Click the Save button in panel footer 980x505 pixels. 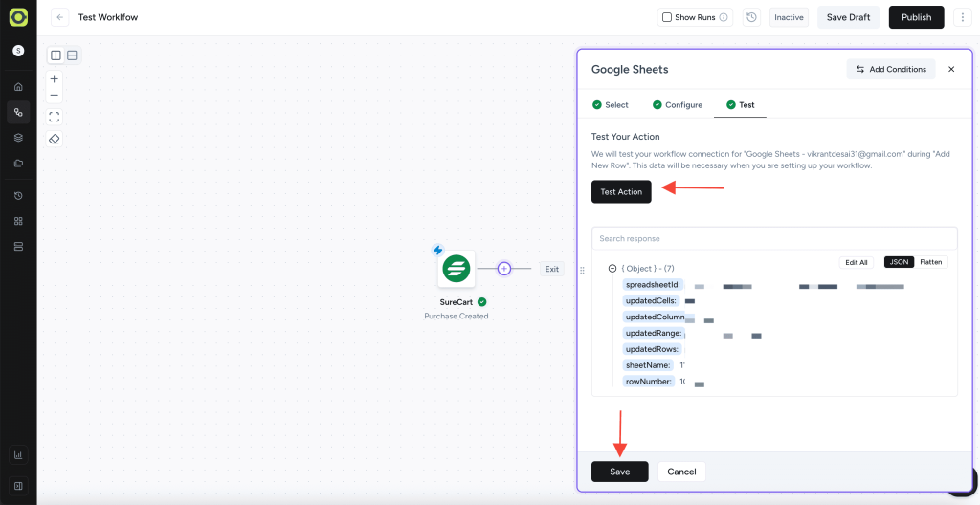619,472
